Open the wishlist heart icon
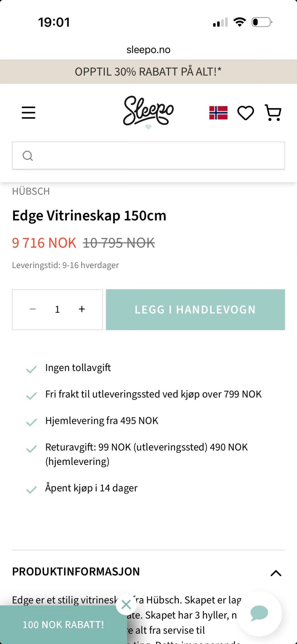 pyautogui.click(x=246, y=113)
